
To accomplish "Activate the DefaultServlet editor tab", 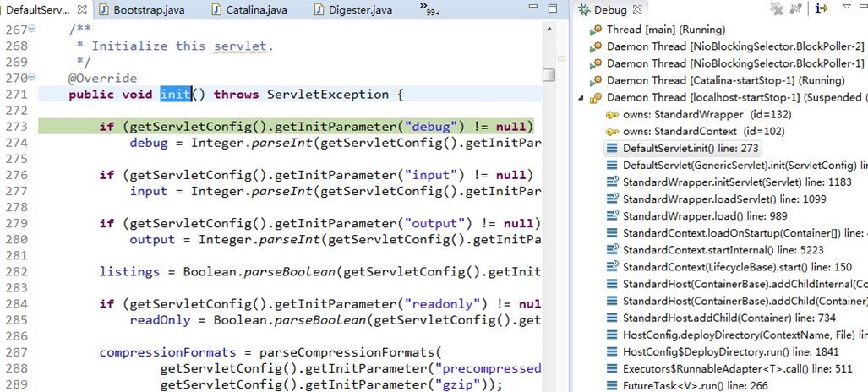I will coord(38,9).
